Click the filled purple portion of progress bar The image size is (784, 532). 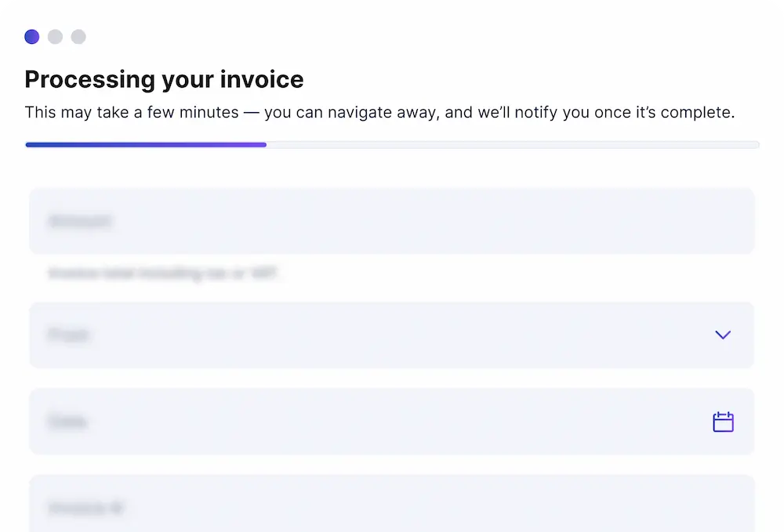click(x=145, y=145)
